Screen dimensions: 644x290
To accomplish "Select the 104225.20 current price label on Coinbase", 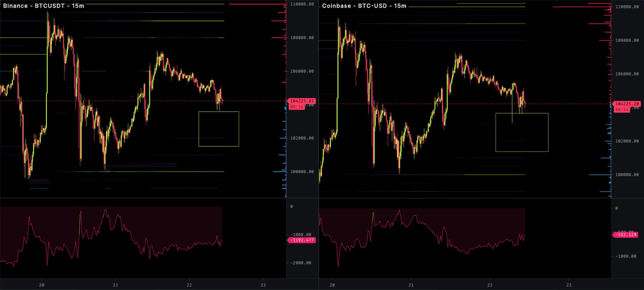I will click(x=627, y=104).
